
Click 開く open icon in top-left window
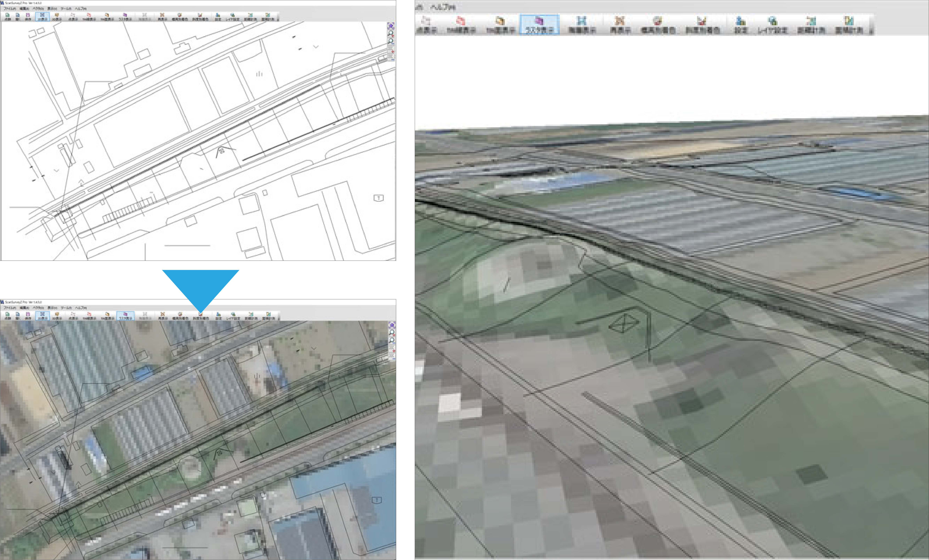point(18,17)
